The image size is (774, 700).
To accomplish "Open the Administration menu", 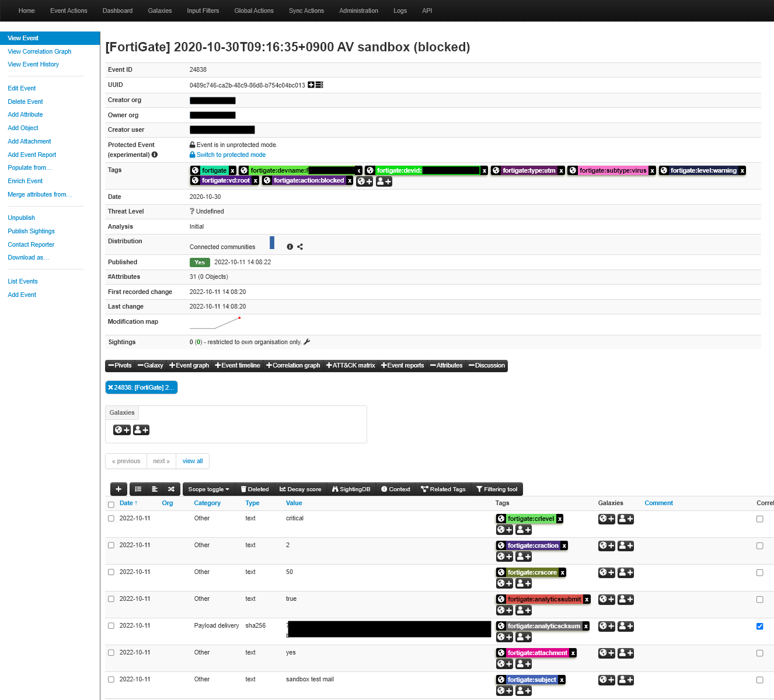I will [359, 10].
